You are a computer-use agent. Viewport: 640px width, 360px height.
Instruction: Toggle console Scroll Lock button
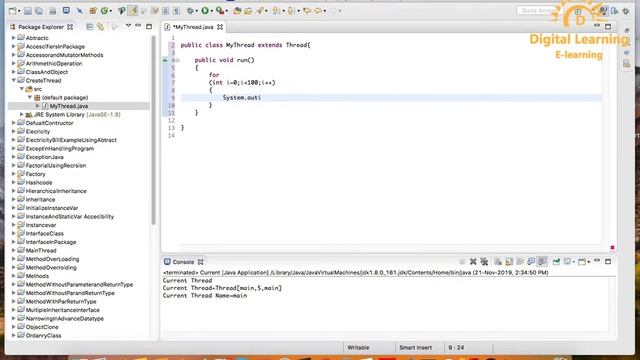coord(509,262)
